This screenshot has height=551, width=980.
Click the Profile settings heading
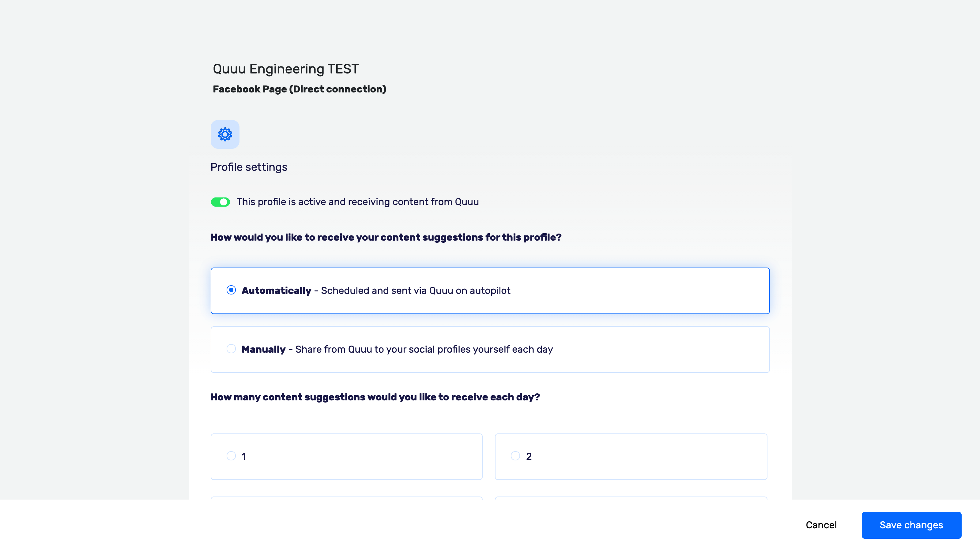249,167
